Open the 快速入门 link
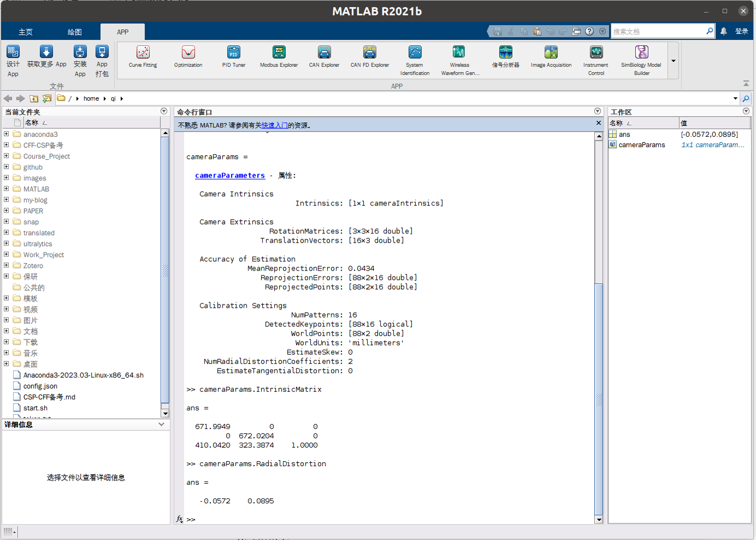The image size is (756, 540). (274, 125)
